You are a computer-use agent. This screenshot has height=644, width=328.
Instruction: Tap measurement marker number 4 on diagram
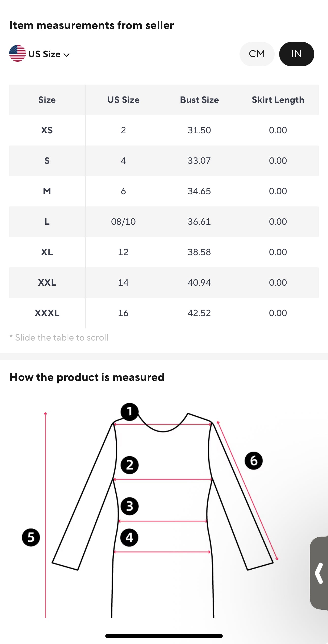[129, 538]
